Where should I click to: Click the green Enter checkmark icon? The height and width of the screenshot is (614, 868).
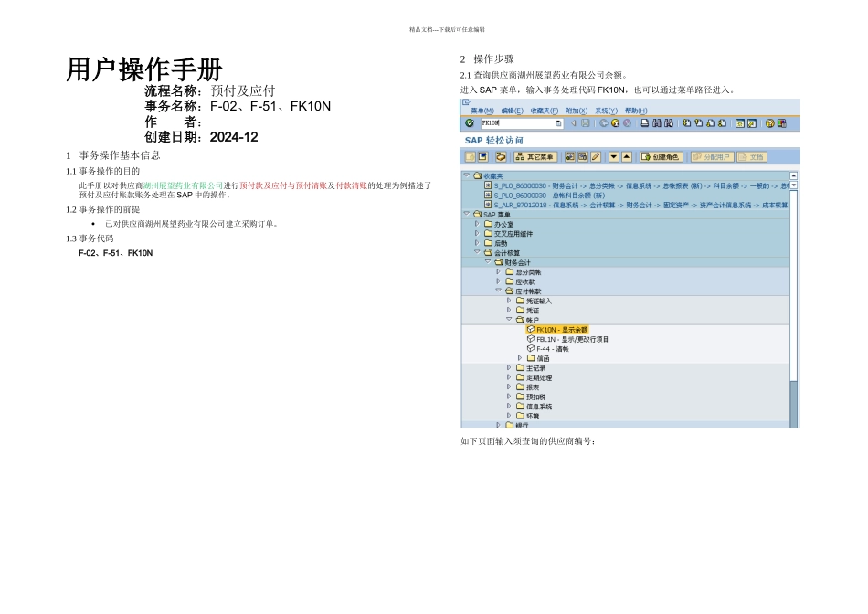[x=470, y=122]
